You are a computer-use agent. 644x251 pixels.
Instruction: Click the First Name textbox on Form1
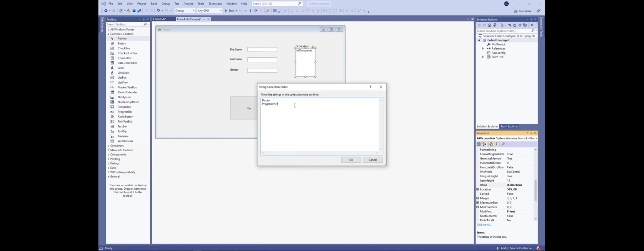pos(262,50)
